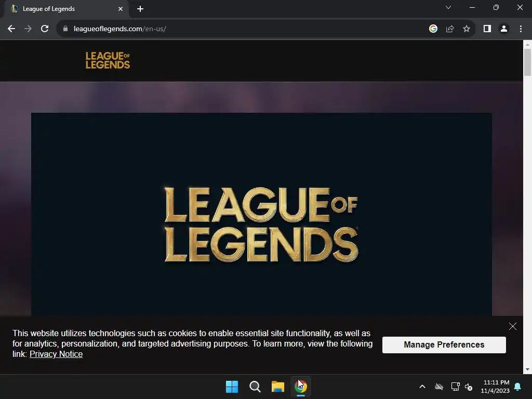
Task: Reload the League of Legends page
Action: 45,29
